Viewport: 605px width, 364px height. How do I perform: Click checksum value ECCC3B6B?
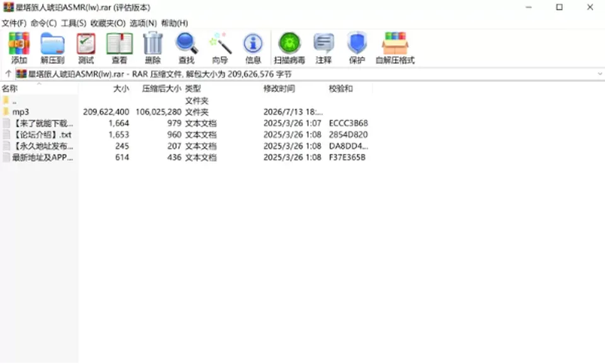[x=349, y=123]
